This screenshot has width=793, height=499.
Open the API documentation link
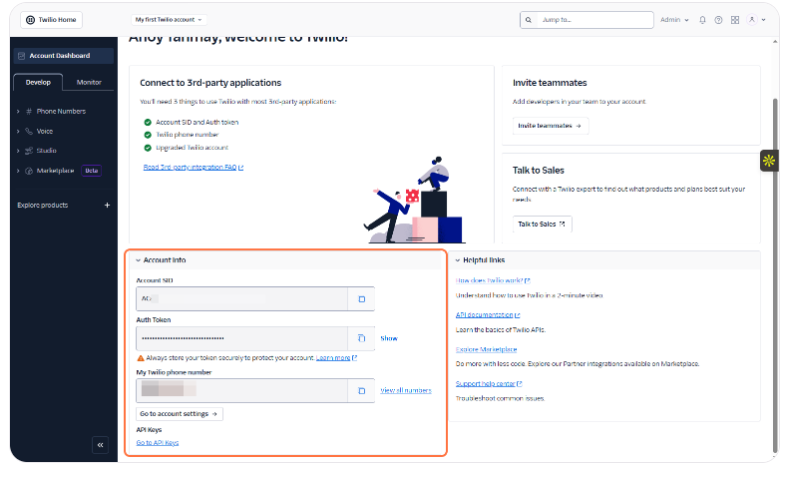coord(488,314)
